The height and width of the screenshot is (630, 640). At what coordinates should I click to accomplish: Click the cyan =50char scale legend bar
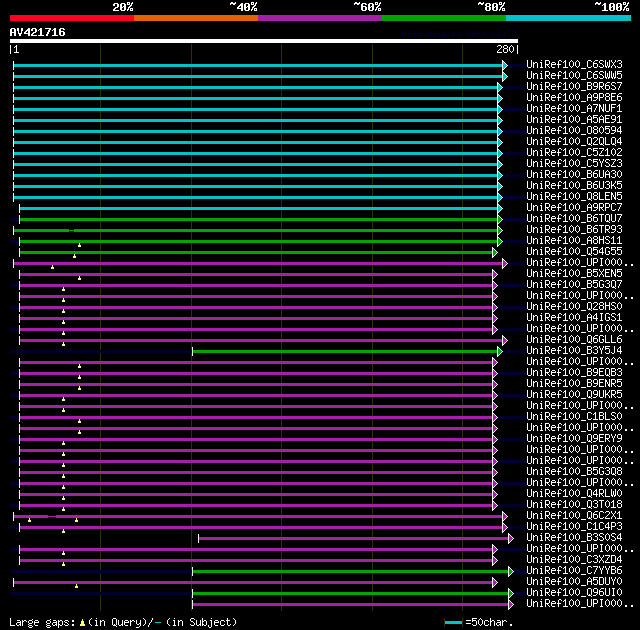tap(453, 622)
